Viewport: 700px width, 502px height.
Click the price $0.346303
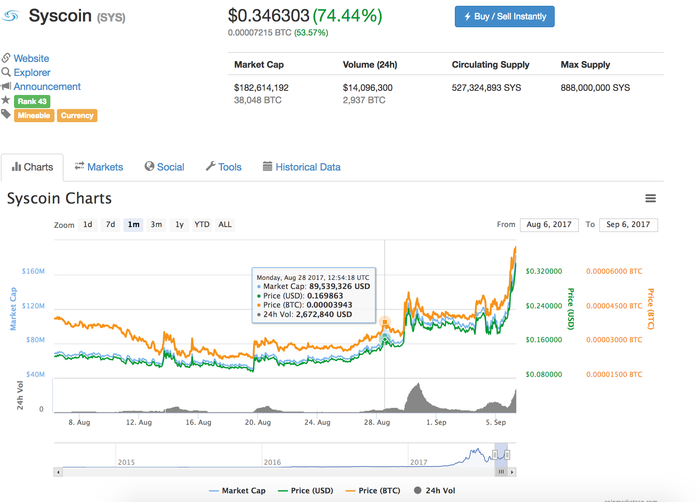tap(268, 16)
